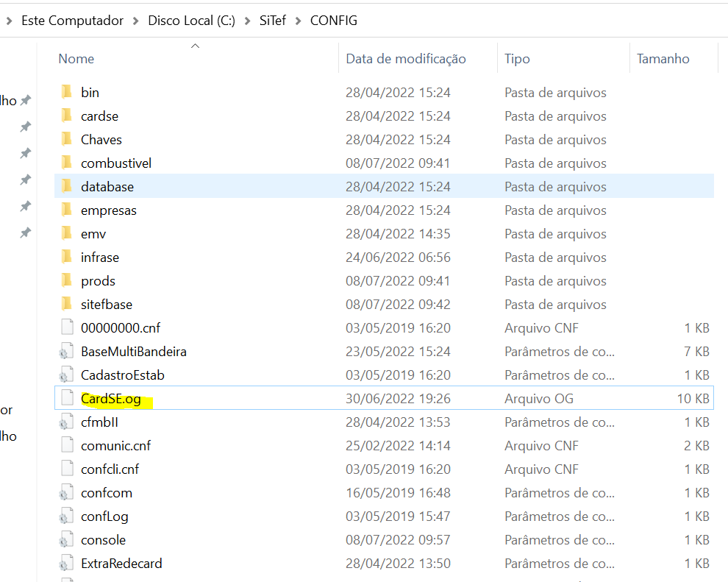Select the folder name database
The image size is (728, 582).
[107, 187]
